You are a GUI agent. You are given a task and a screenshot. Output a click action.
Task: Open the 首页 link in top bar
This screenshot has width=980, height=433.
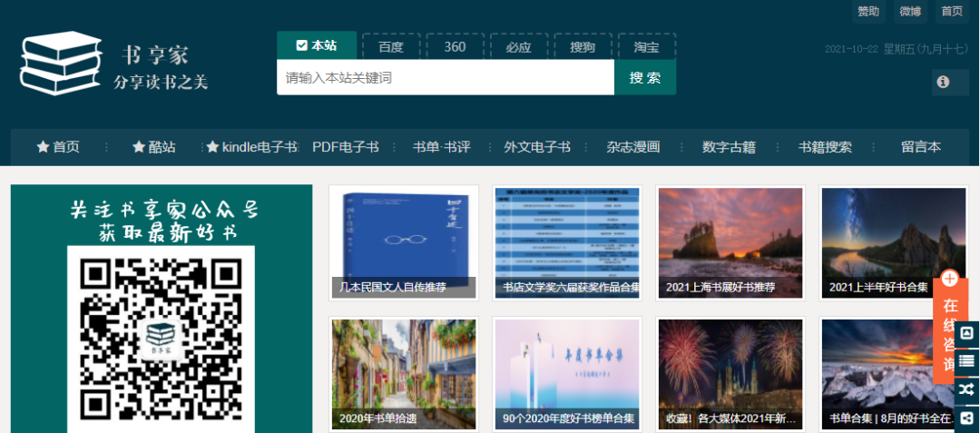pos(952,11)
